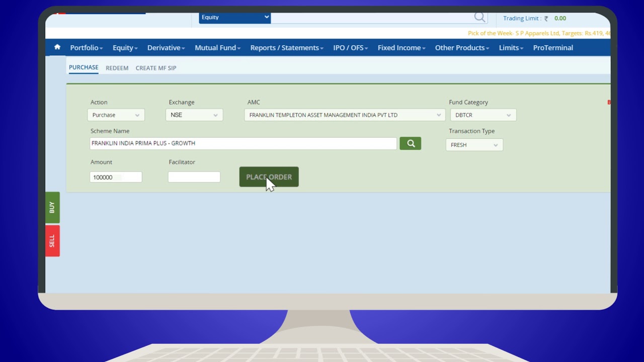This screenshot has width=644, height=362.
Task: Expand the AMC dropdown for Franklin Templeton
Action: (x=345, y=115)
